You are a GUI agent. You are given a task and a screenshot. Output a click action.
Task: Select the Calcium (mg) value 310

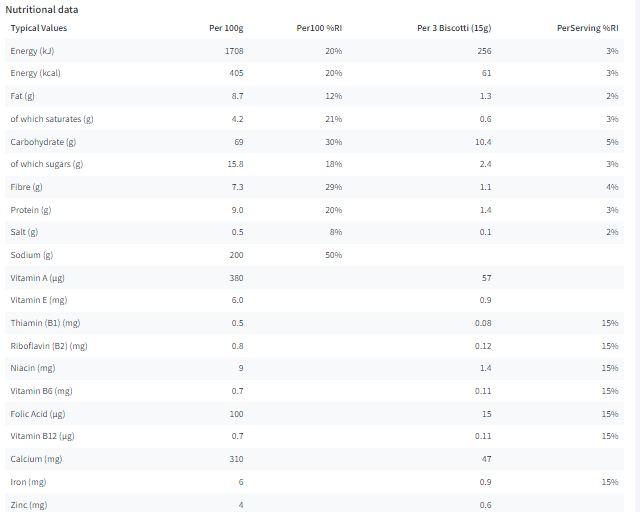pyautogui.click(x=236, y=459)
